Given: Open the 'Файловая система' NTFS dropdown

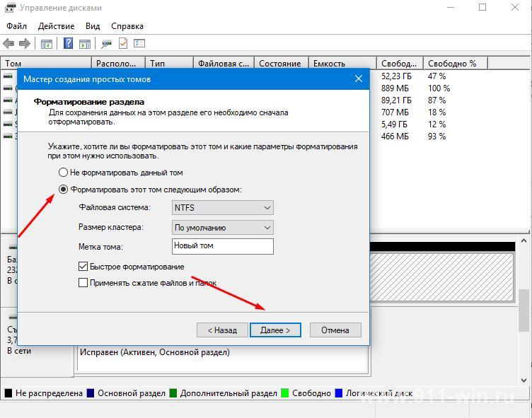Looking at the screenshot, I should pos(223,208).
